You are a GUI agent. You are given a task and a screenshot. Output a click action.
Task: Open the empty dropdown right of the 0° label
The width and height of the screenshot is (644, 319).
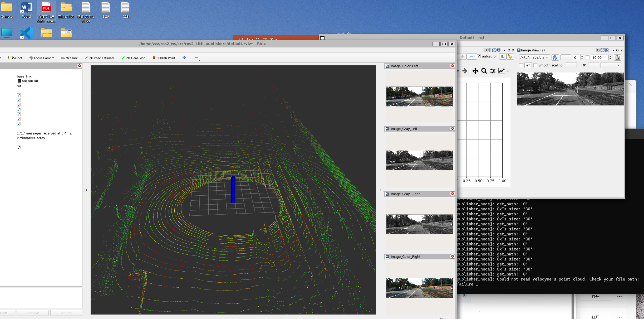coord(611,65)
